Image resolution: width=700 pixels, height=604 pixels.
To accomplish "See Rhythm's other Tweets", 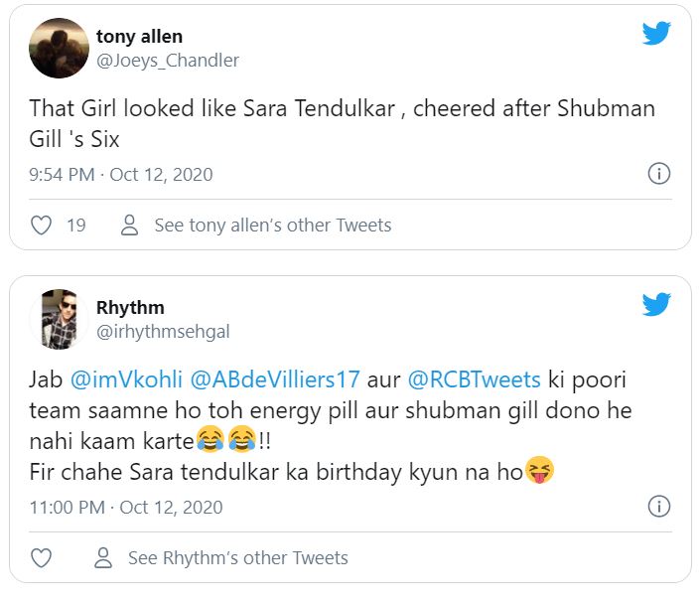I will [238, 558].
